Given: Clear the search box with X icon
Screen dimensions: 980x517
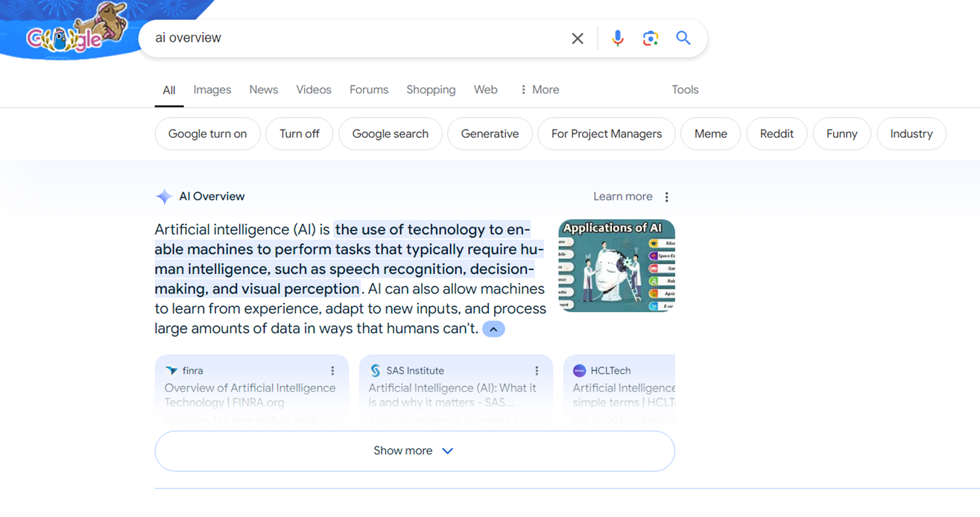Looking at the screenshot, I should 578,38.
